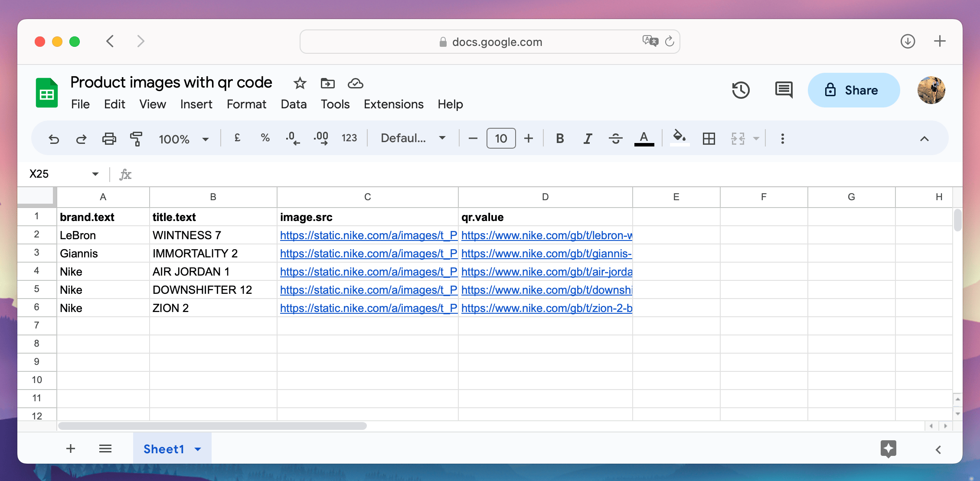980x481 pixels.
Task: Open the three-dot more toolbar options
Action: click(x=783, y=139)
